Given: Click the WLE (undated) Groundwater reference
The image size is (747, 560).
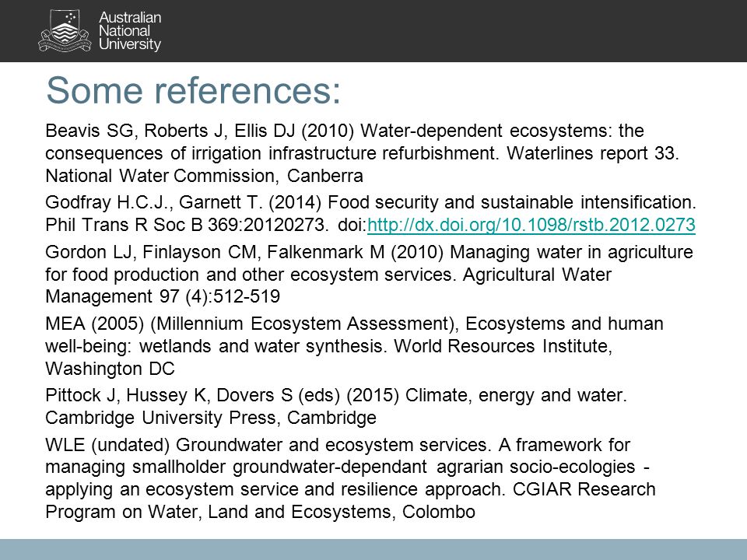Looking at the screenshot, I should pos(351,478).
